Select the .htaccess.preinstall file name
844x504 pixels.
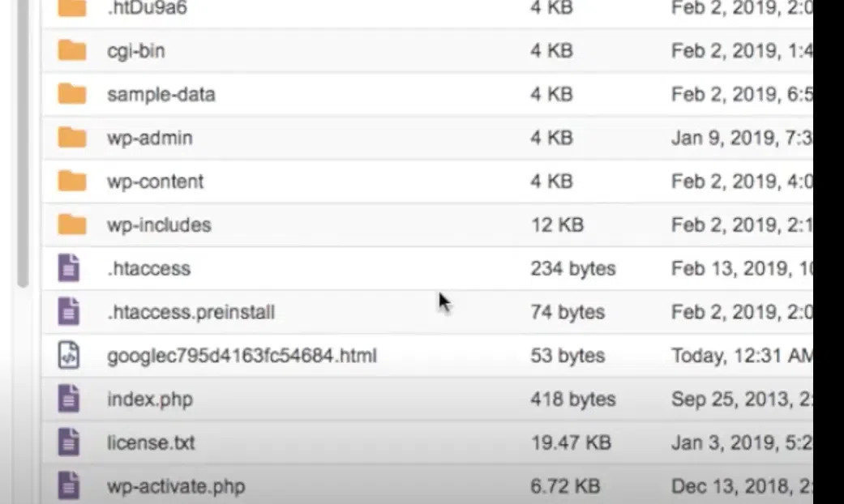coord(191,312)
